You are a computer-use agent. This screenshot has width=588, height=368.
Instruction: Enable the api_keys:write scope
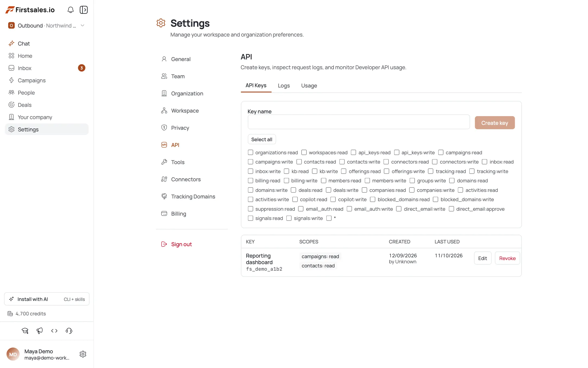click(397, 152)
